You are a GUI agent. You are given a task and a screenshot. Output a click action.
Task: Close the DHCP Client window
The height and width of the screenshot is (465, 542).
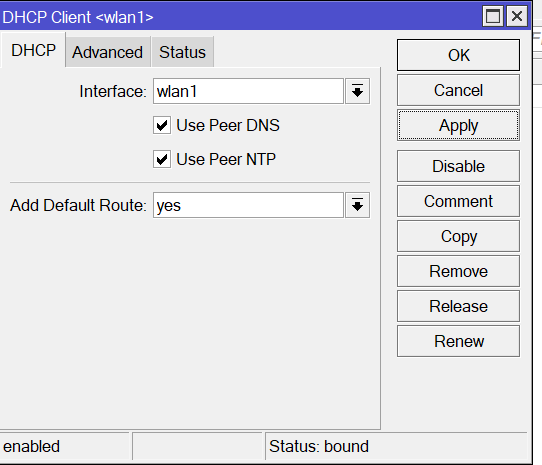(x=517, y=16)
